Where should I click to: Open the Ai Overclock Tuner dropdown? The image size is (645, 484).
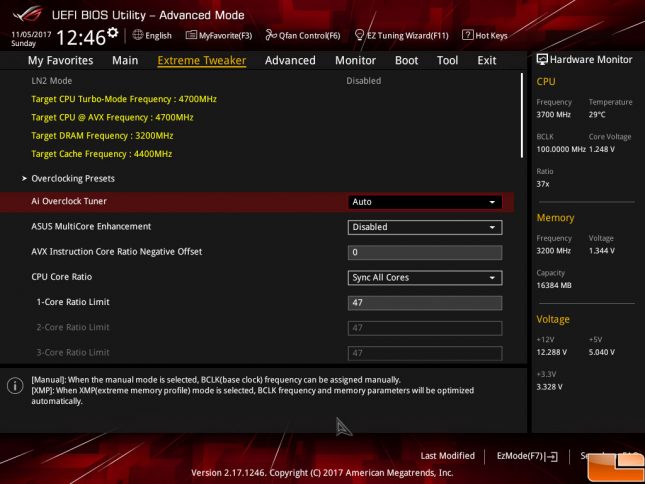coord(425,202)
